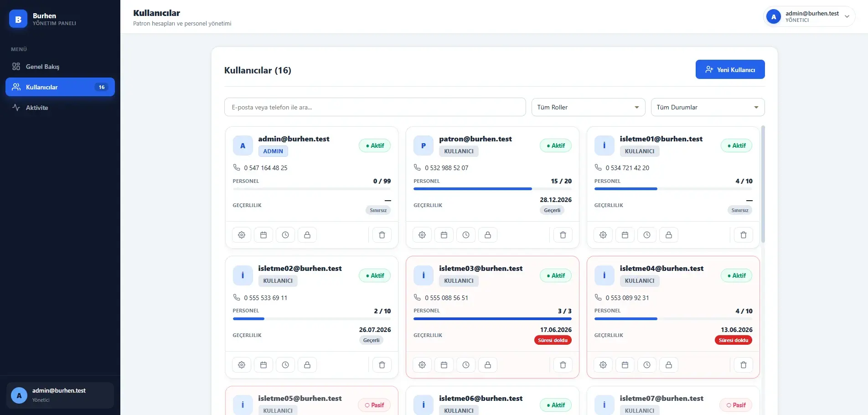Screen dimensions: 868x415
Task: Select Kullanıcılar sidebar menu item
Action: (x=60, y=87)
